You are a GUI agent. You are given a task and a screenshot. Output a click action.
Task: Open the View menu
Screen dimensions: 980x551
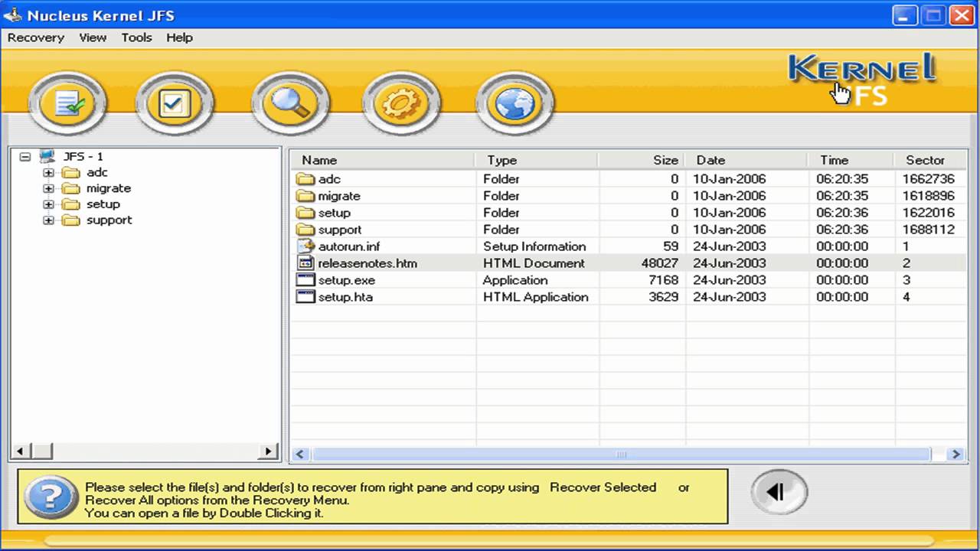pos(93,37)
